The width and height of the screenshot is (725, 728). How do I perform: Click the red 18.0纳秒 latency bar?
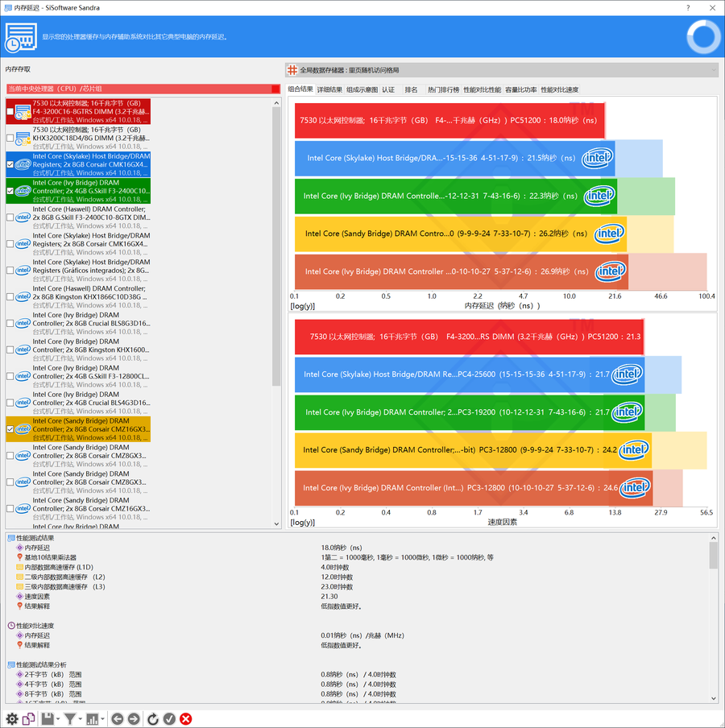pyautogui.click(x=449, y=120)
